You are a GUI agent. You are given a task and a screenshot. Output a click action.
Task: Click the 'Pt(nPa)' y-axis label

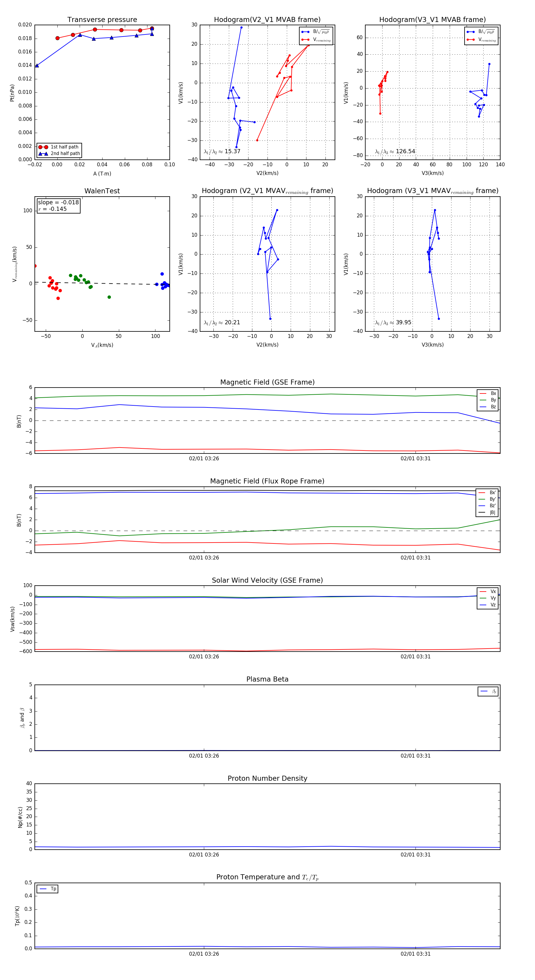click(x=12, y=93)
